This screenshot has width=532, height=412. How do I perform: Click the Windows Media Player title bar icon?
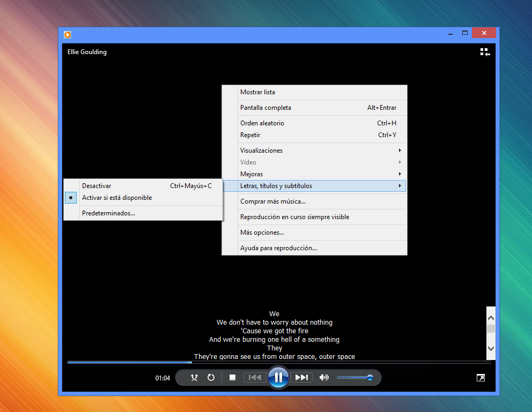point(68,35)
